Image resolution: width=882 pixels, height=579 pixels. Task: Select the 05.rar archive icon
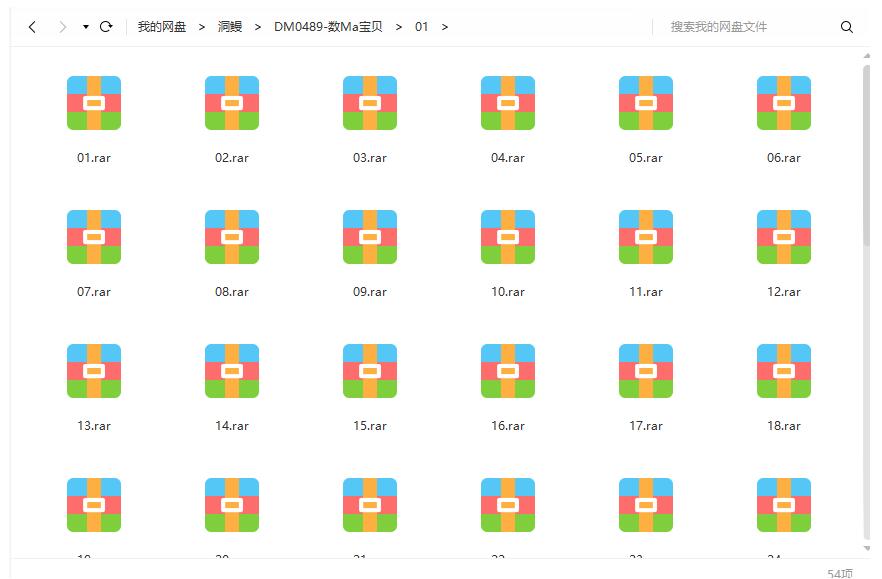[x=645, y=103]
